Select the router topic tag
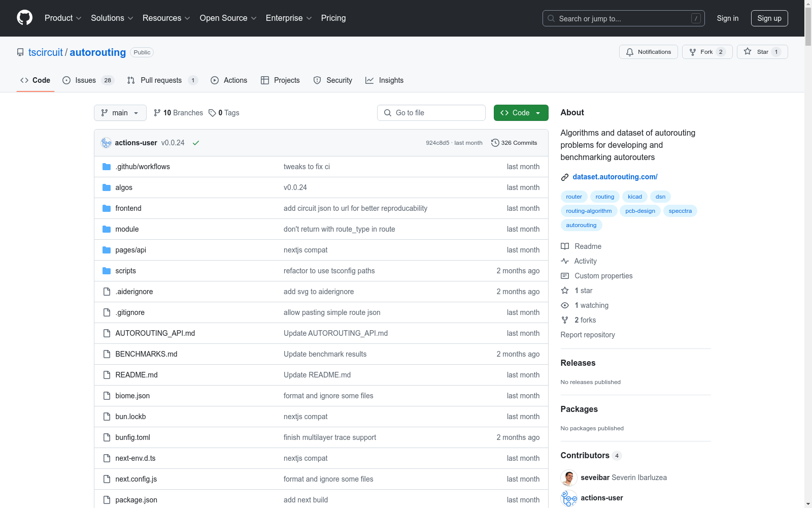812x508 pixels. (x=574, y=197)
